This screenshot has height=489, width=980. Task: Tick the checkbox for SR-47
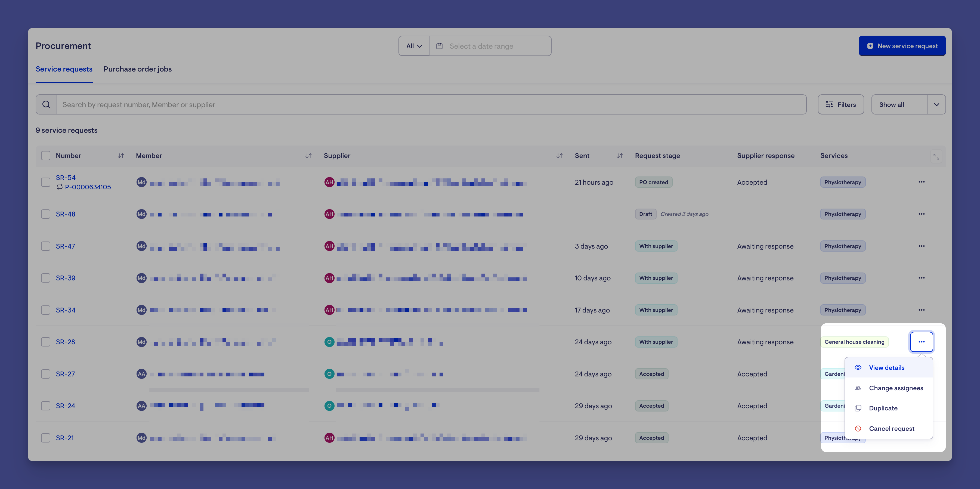(46, 246)
